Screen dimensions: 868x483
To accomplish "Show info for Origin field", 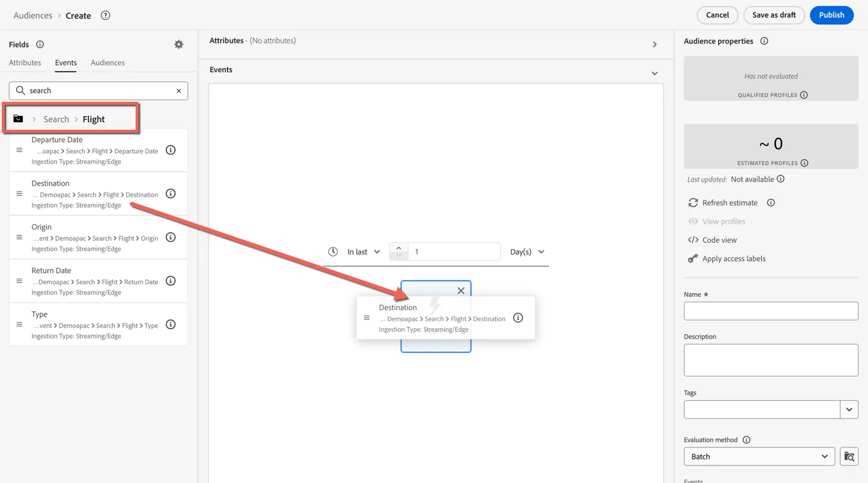I will [x=171, y=237].
